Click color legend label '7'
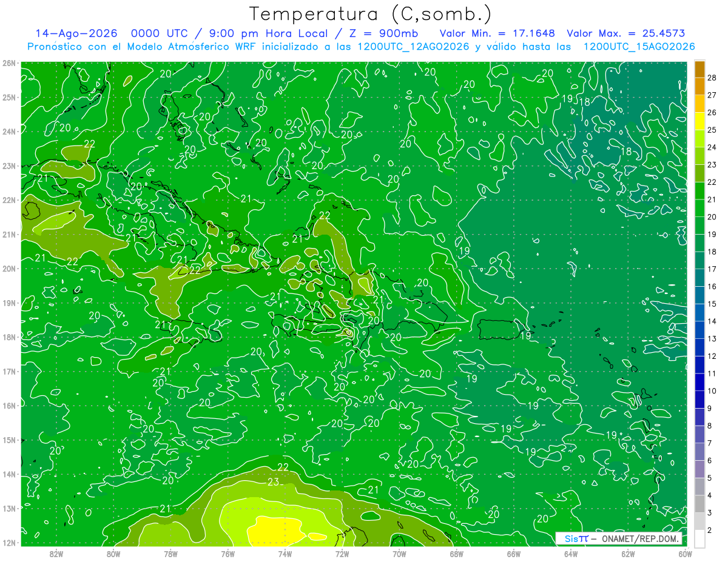The width and height of the screenshot is (728, 562). pos(710,443)
